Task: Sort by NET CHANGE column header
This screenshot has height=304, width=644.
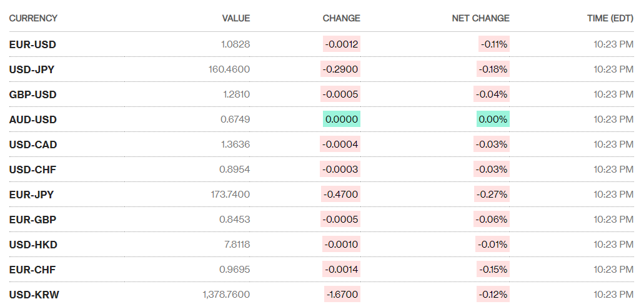Action: pos(480,18)
